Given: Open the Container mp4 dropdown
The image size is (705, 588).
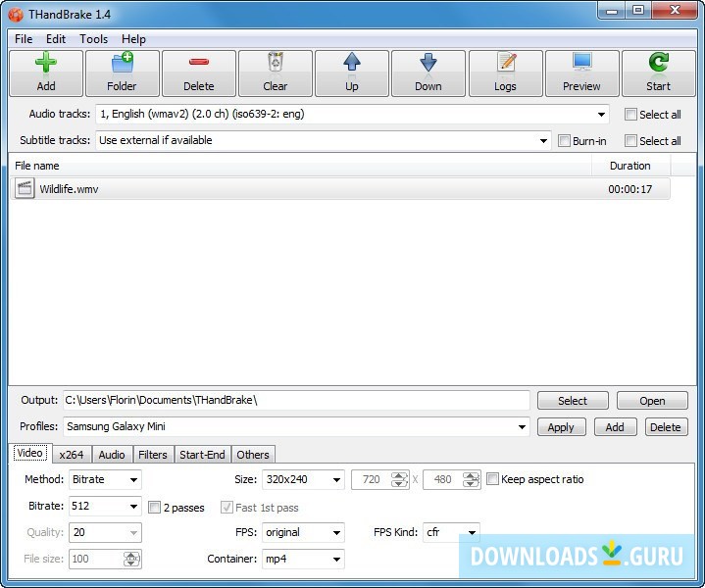Looking at the screenshot, I should (336, 560).
